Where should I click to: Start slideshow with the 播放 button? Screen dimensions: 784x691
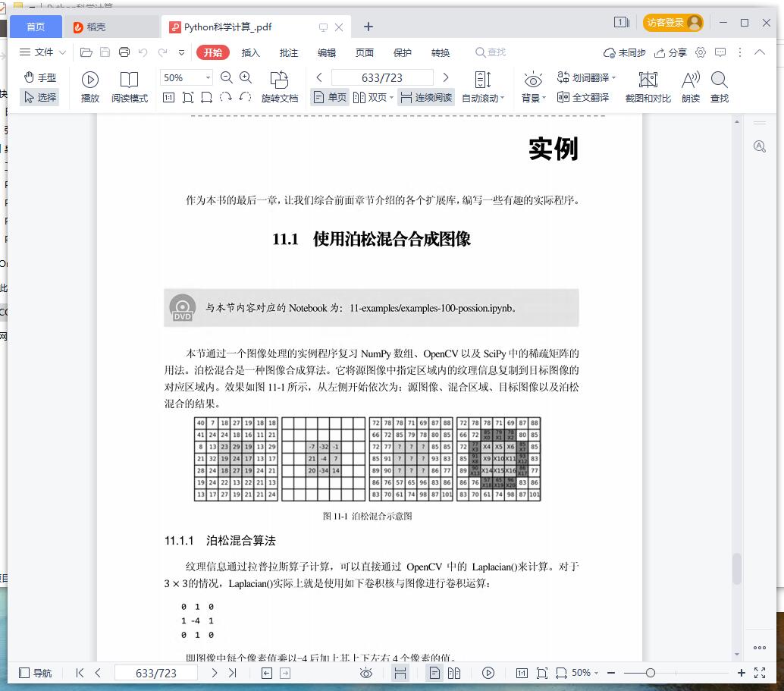tap(90, 87)
